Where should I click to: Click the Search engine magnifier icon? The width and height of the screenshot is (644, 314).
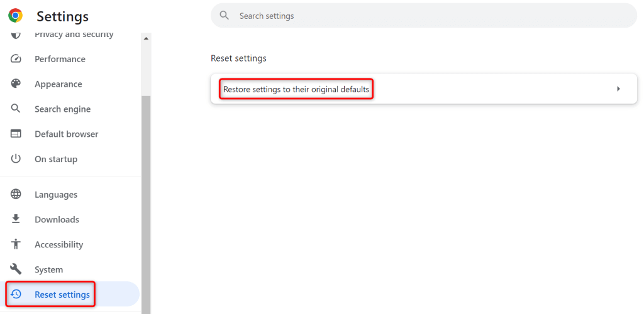[16, 109]
